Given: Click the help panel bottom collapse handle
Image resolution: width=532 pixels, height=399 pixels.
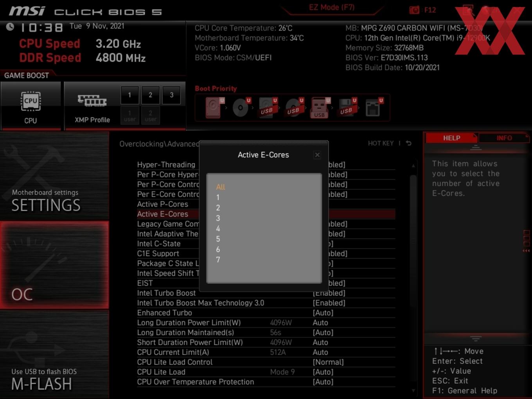Looking at the screenshot, I should (476, 338).
